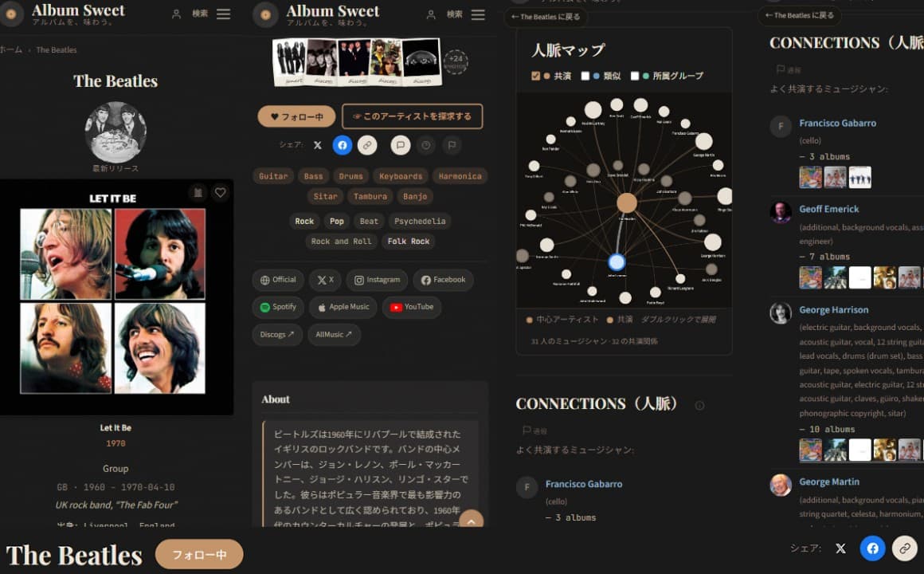924x574 pixels.
Task: Click このアーティストを探求する button
Action: tap(412, 116)
